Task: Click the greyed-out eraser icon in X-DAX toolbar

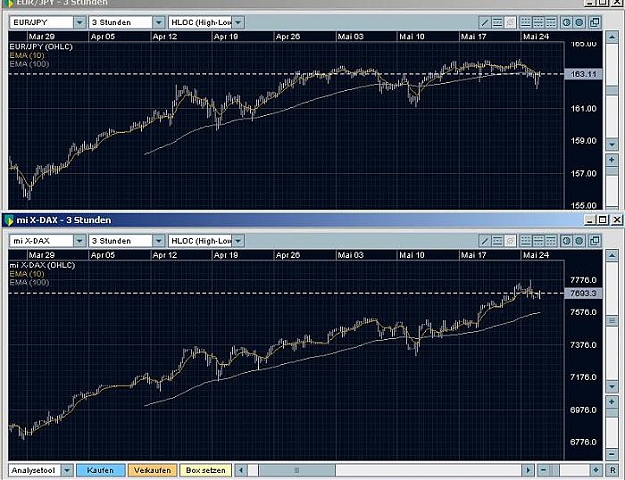Action: pos(510,241)
